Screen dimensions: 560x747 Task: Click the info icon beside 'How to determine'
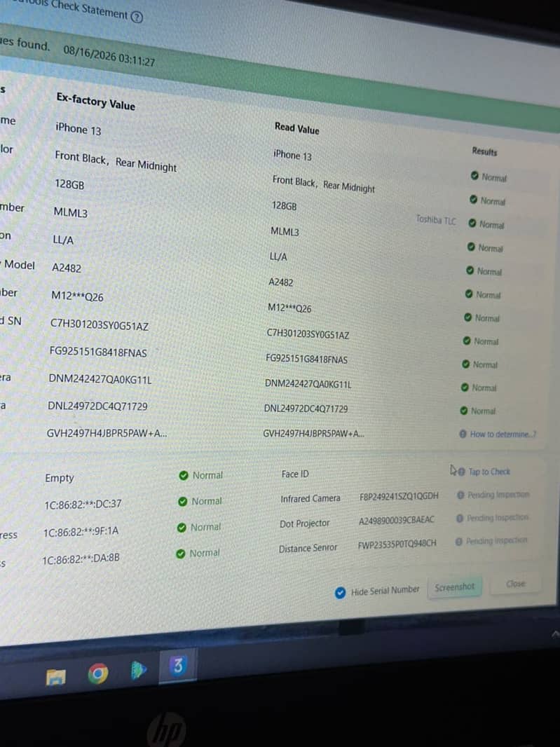pyautogui.click(x=463, y=434)
